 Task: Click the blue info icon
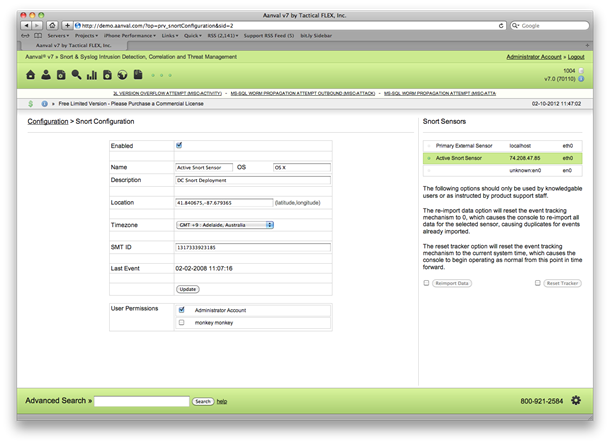tap(45, 103)
